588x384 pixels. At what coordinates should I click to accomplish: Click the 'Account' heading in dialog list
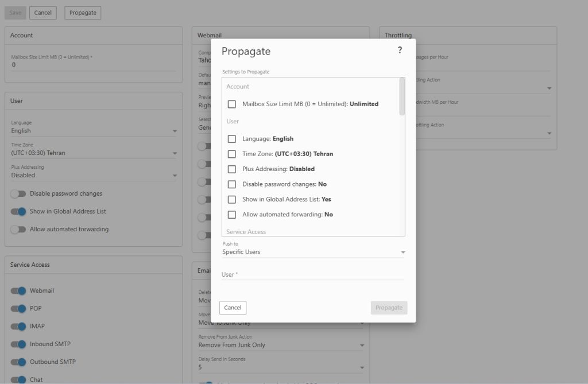coord(238,87)
